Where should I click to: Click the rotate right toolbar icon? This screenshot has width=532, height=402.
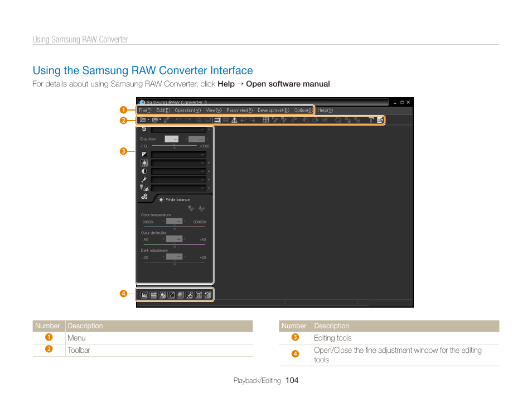click(315, 120)
